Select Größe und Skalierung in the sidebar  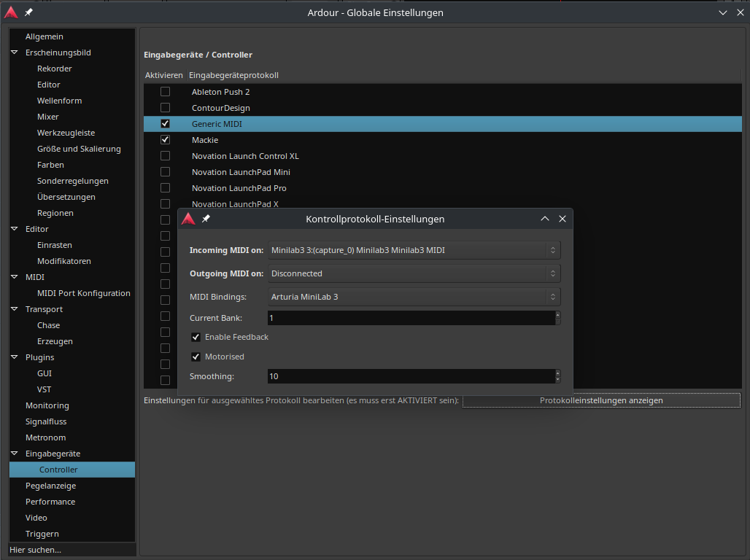click(x=79, y=149)
